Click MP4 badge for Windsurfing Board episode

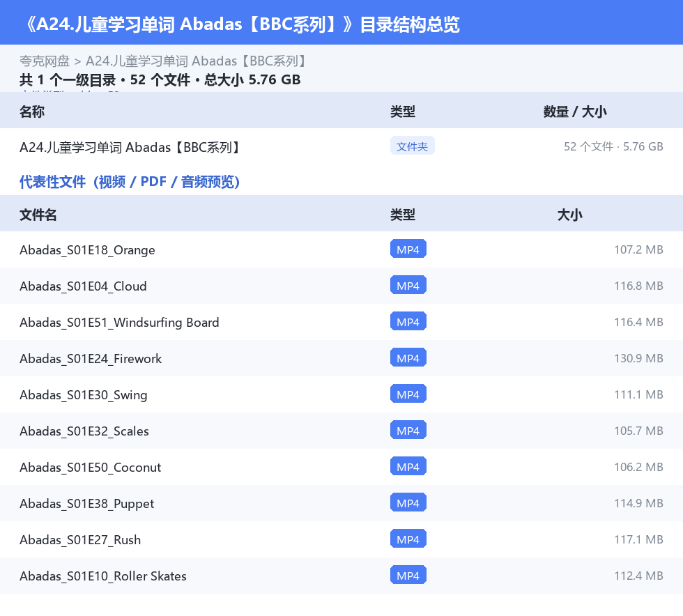(x=408, y=321)
